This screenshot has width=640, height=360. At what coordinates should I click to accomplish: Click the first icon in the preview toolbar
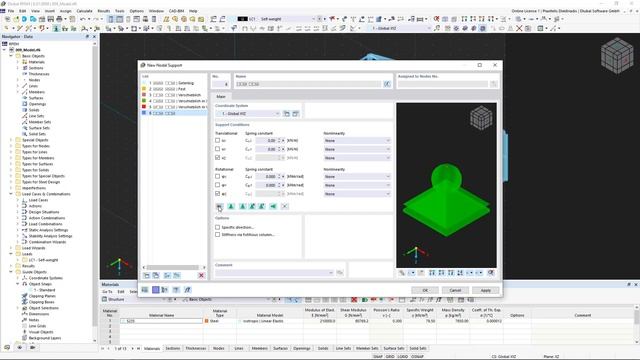click(402, 273)
